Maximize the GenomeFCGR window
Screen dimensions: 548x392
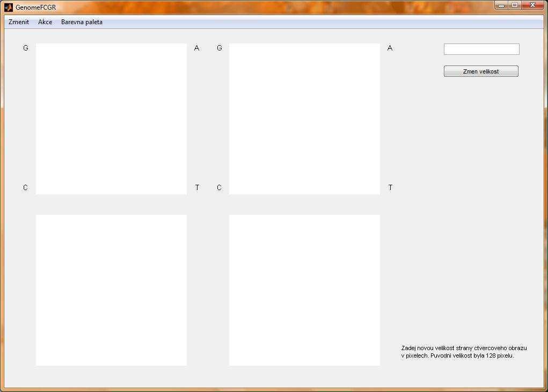515,5
